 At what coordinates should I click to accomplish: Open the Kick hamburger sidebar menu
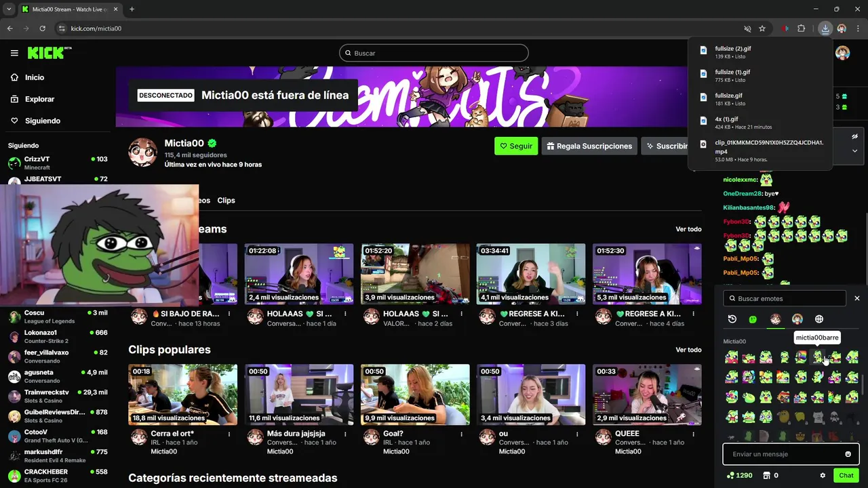pos(14,53)
